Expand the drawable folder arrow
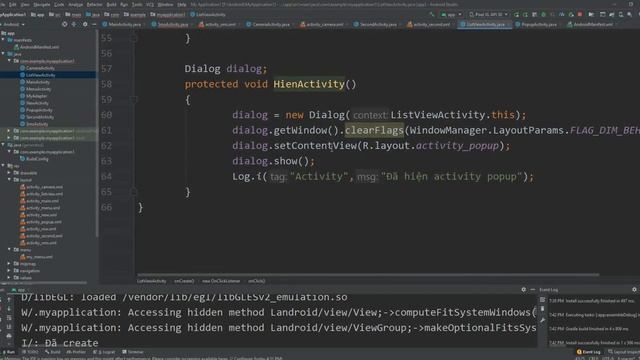The height and width of the screenshot is (360, 640). 9,173
